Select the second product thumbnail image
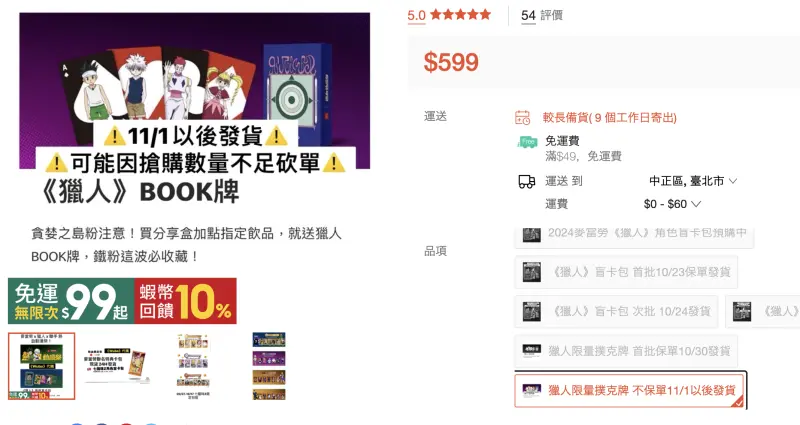800x425 pixels. point(118,366)
